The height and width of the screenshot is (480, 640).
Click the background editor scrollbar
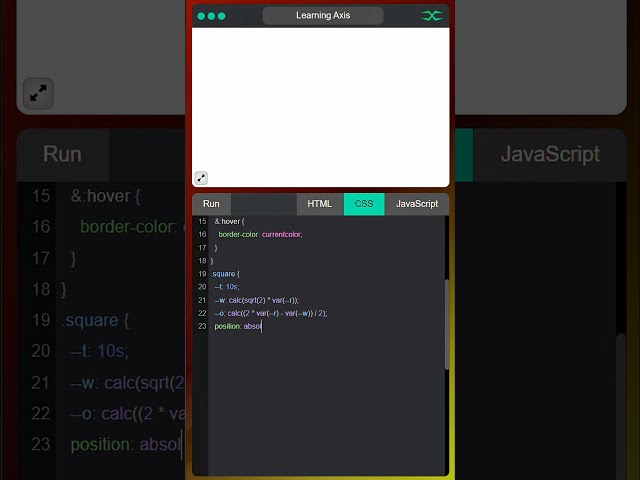point(621,406)
